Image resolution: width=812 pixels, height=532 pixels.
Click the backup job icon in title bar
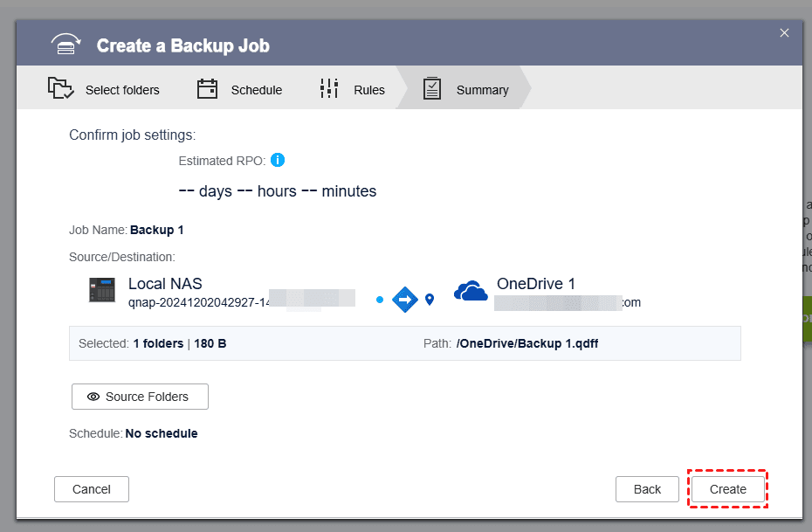point(65,45)
